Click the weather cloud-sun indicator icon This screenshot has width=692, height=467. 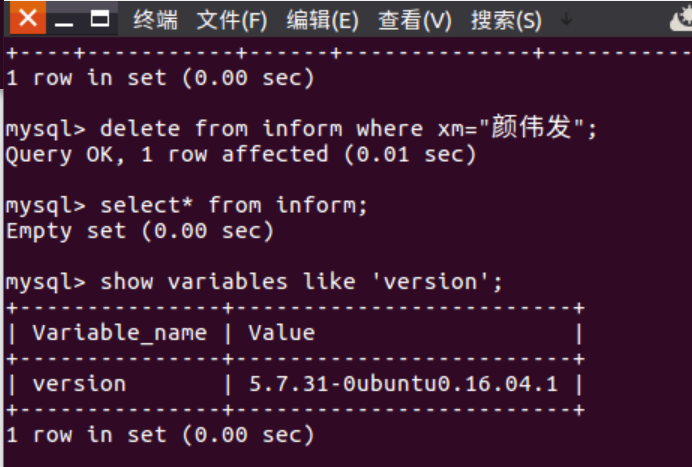coord(681,19)
